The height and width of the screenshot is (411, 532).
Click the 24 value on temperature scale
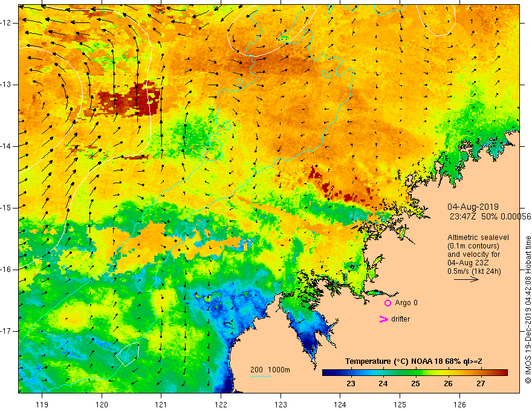(x=383, y=384)
